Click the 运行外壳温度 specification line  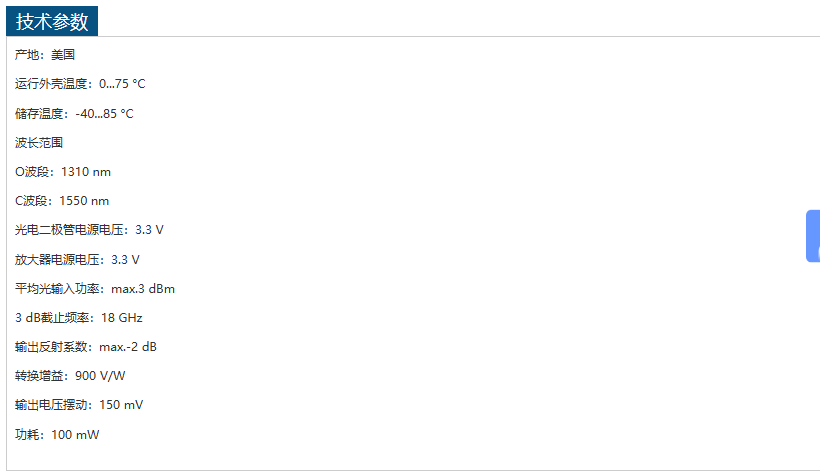click(x=80, y=84)
